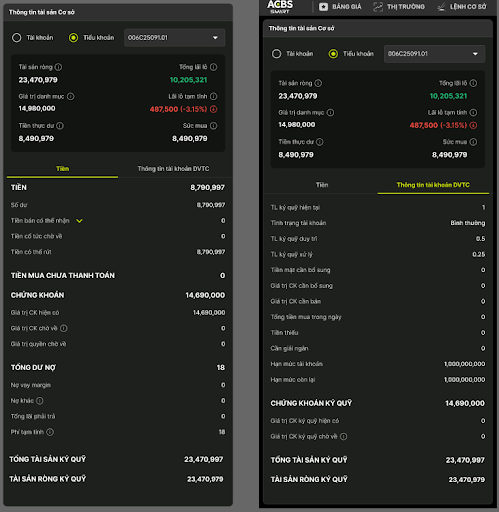Click info icon next to Nợ khác
The width and height of the screenshot is (499, 512).
40,401
